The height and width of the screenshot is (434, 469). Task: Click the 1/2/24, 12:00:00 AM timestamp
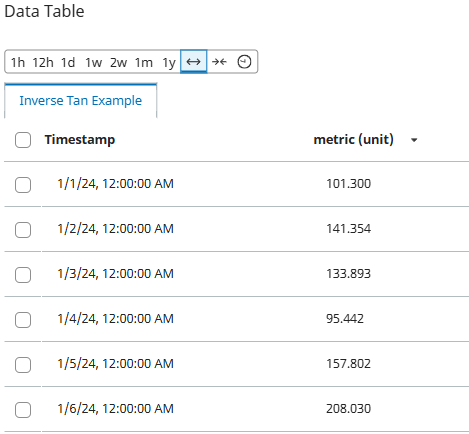[115, 229]
